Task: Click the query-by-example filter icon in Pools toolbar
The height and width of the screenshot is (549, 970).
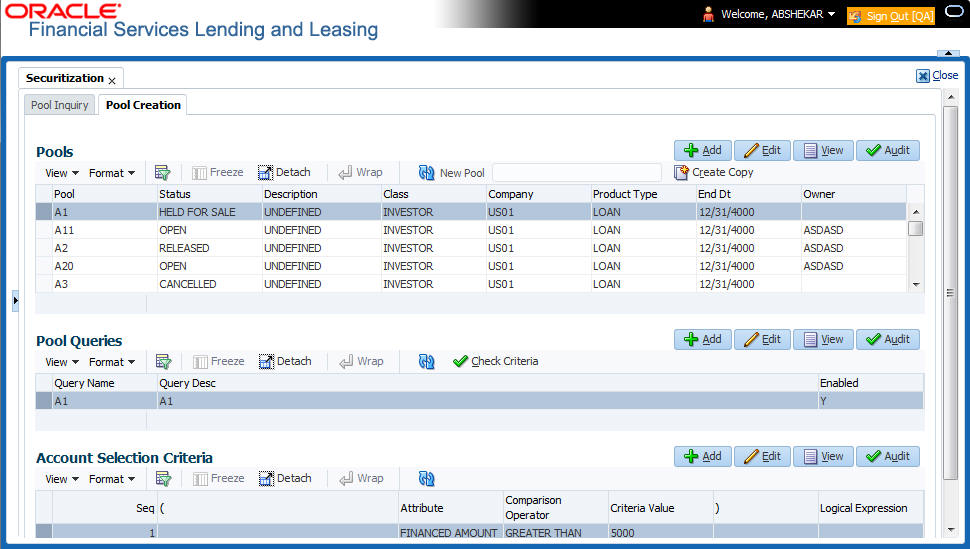Action: tap(163, 173)
